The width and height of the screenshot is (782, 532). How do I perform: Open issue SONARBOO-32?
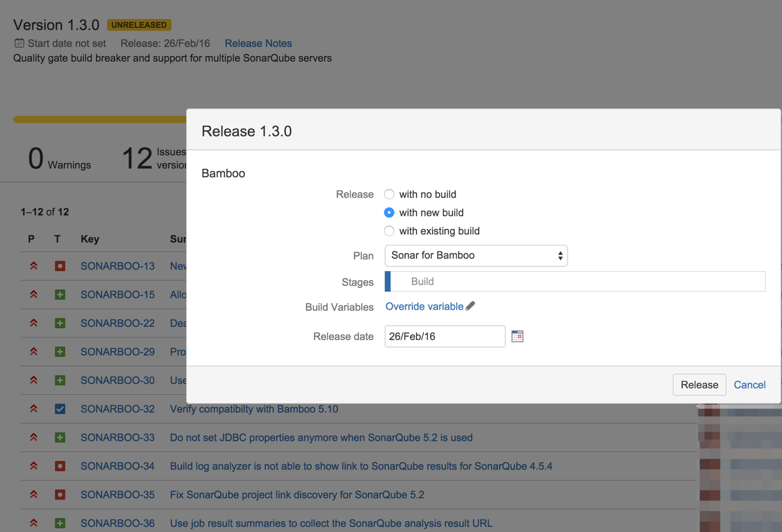(x=118, y=409)
